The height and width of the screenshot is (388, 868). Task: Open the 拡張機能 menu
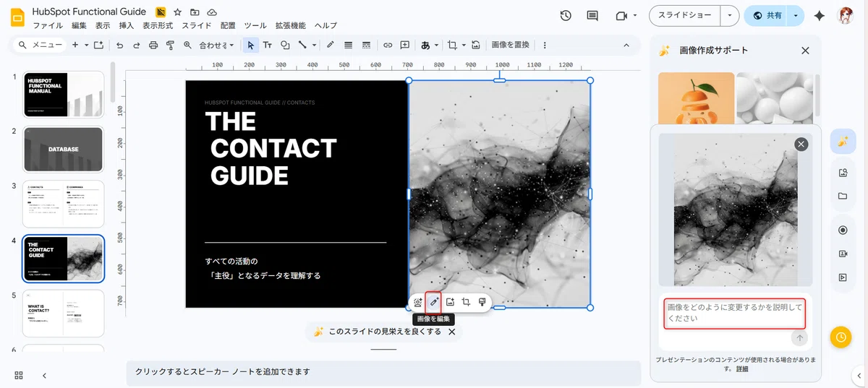click(x=290, y=25)
